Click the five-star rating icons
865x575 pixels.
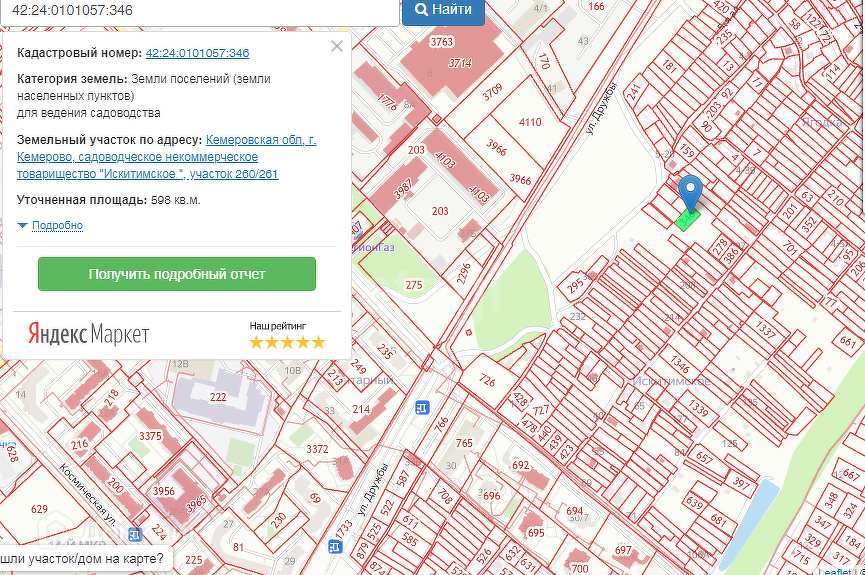point(287,342)
